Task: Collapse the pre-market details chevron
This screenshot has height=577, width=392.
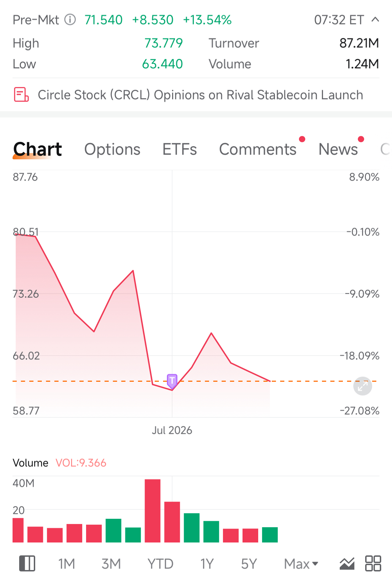Action: (375, 20)
